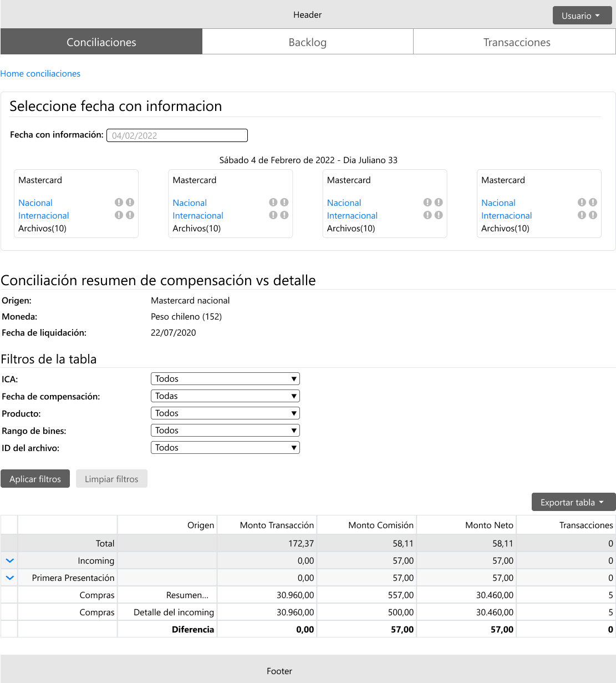Follow the Home conciliaciones breadcrumb link
Screen dimensions: 616x683
coord(40,74)
